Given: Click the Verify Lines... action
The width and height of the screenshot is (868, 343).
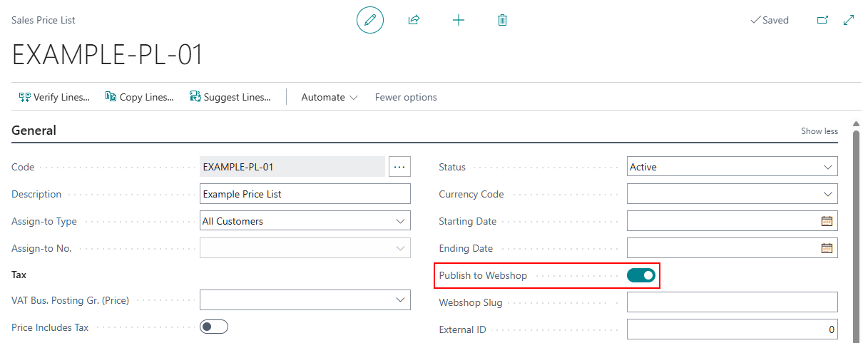Looking at the screenshot, I should (54, 97).
